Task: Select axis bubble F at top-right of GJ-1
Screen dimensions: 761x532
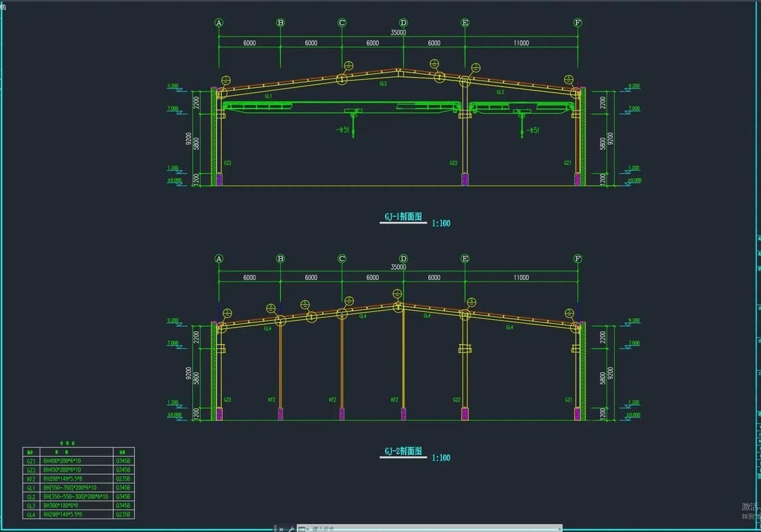Action: click(577, 22)
